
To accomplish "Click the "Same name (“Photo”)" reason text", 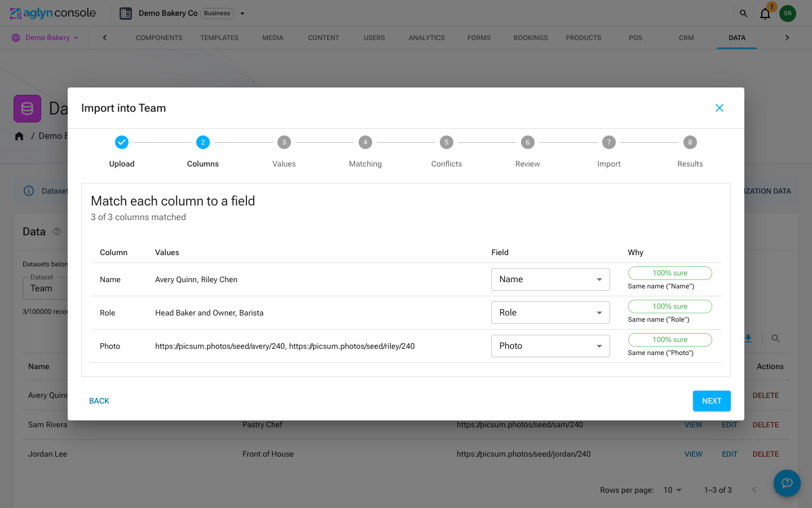I will click(x=661, y=353).
